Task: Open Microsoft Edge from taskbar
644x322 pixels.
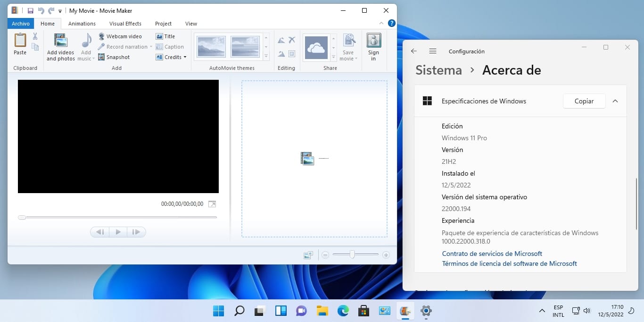Action: [343, 311]
